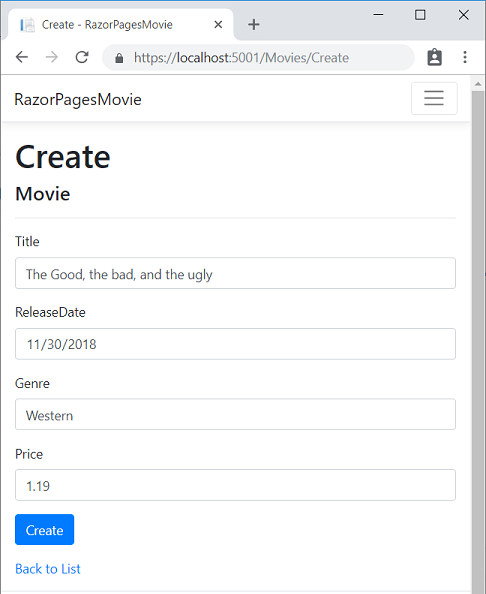Click the vertical scrollbar track
Image resolution: width=486 pixels, height=594 pixels.
tap(478, 341)
